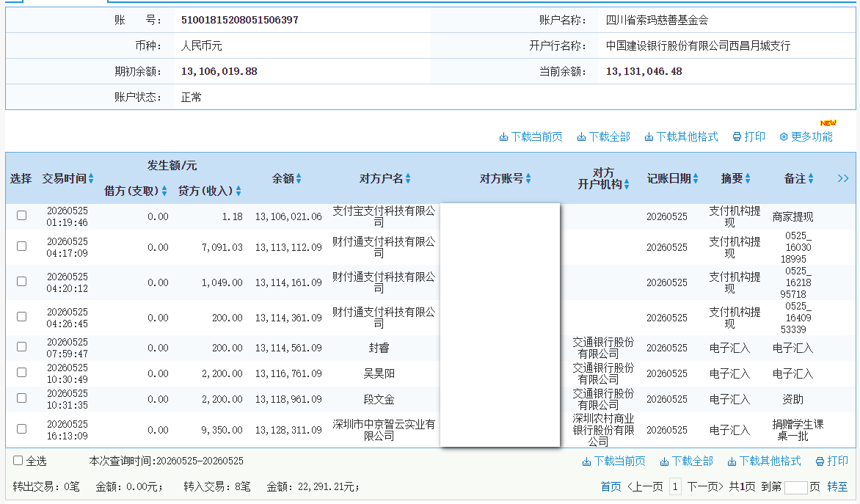Click the bottom 下载全部 link

tap(686, 461)
